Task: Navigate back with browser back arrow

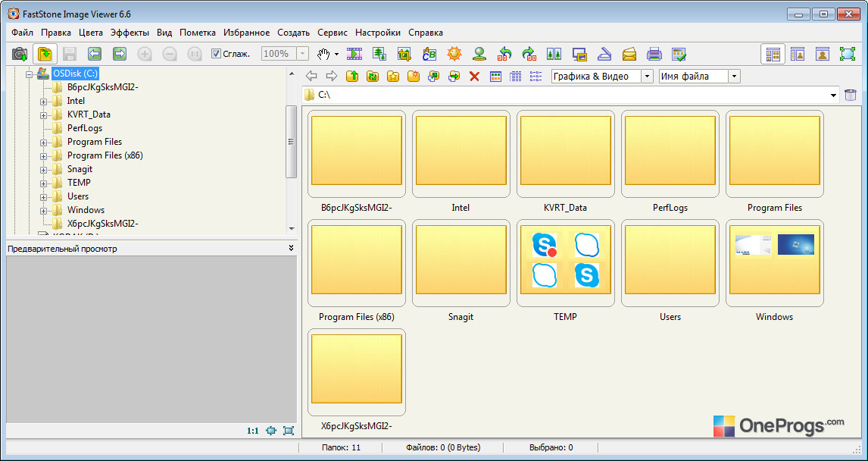Action: 311,77
